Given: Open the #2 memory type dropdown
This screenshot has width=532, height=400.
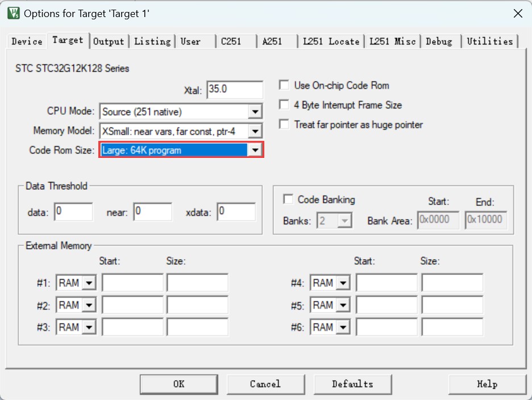Looking at the screenshot, I should 89,305.
